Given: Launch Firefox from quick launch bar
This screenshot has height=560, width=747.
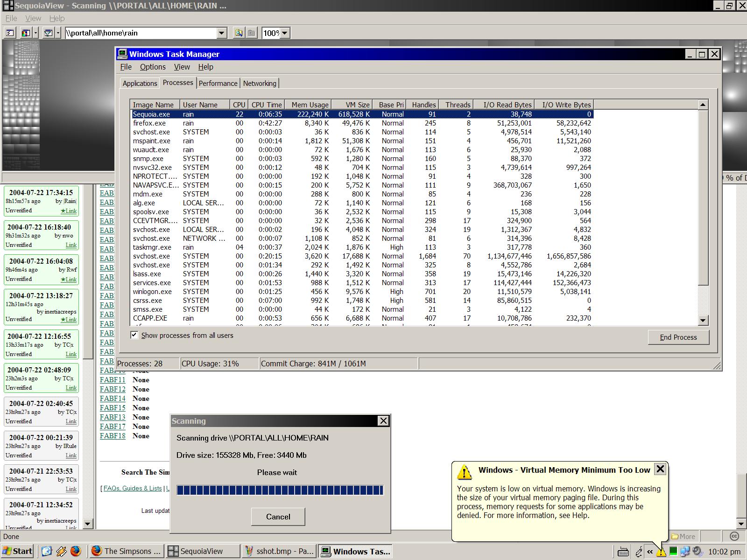Looking at the screenshot, I should click(76, 551).
